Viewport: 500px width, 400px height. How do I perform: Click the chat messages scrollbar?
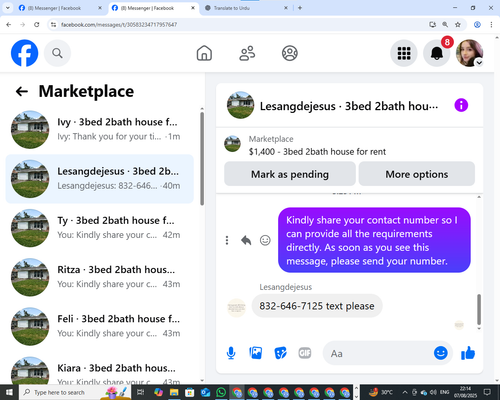coord(479,309)
